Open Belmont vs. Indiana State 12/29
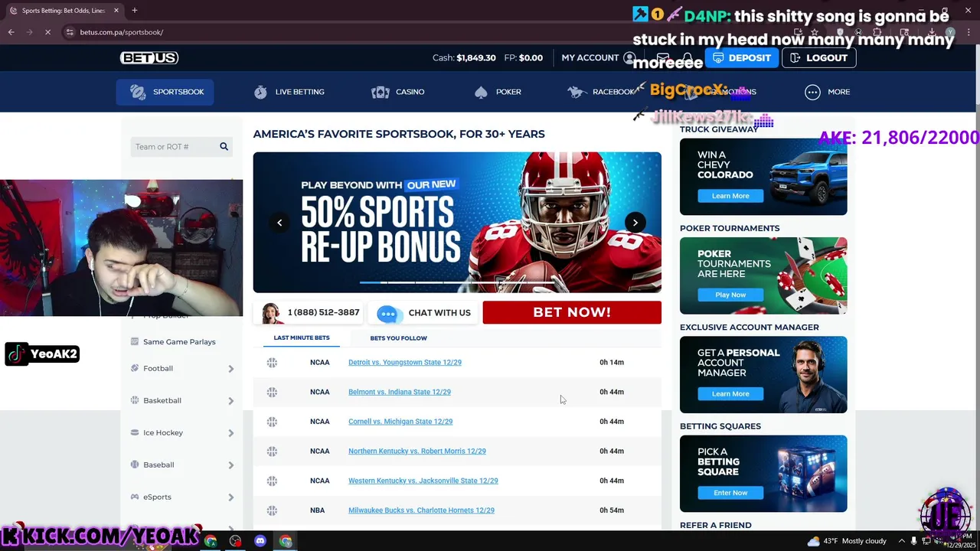 coord(400,392)
